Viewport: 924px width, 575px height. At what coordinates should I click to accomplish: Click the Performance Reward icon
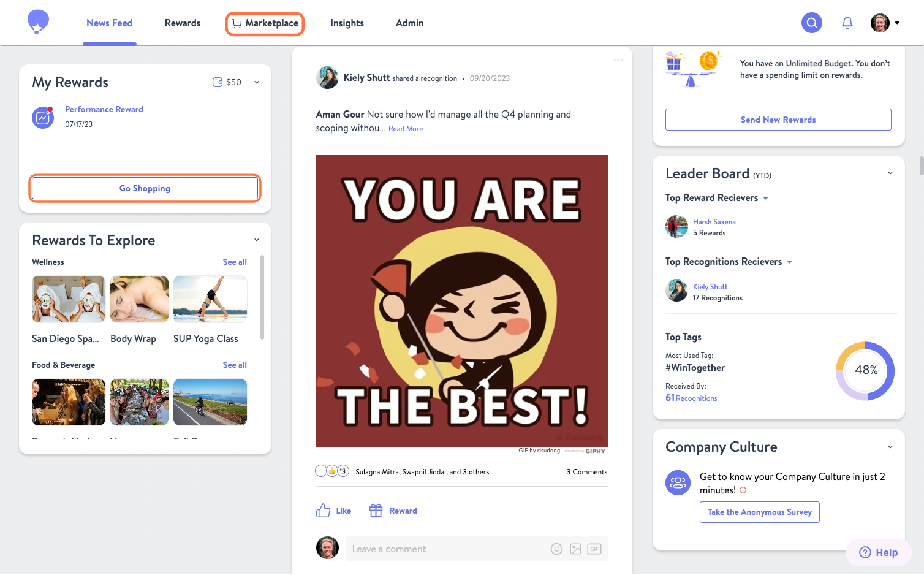click(43, 117)
